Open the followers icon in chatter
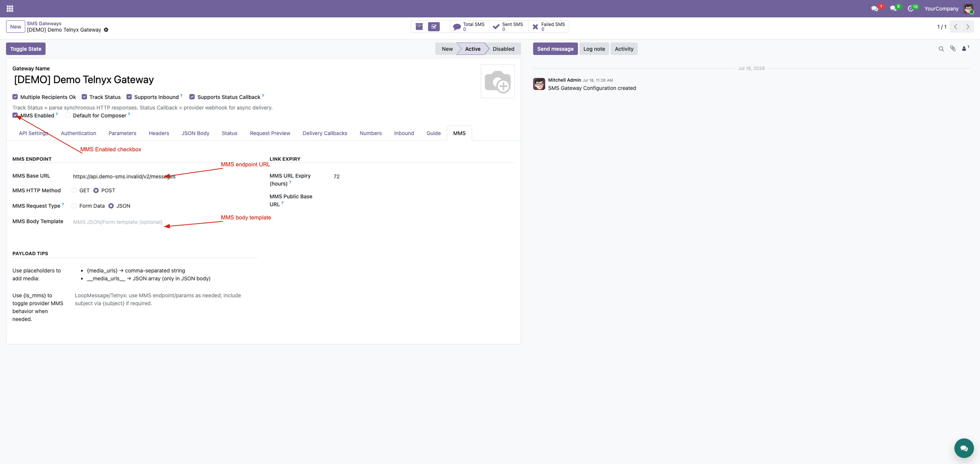The image size is (980, 464). click(965, 49)
